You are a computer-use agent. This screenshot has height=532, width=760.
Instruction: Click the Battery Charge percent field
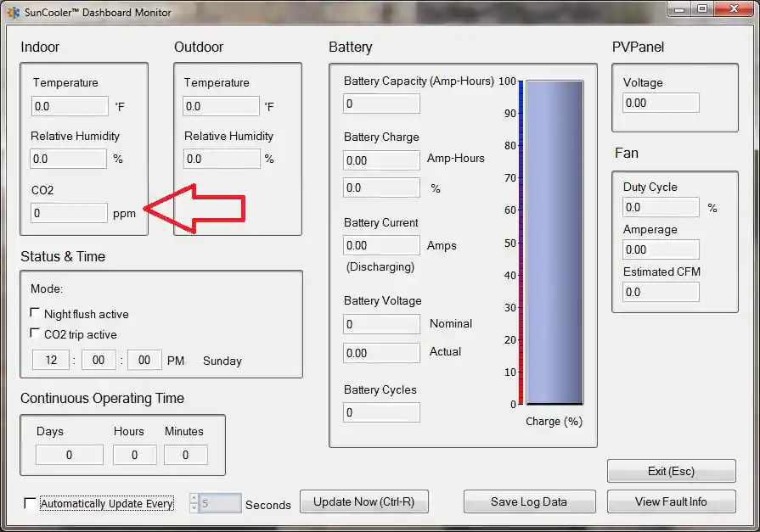(381, 188)
